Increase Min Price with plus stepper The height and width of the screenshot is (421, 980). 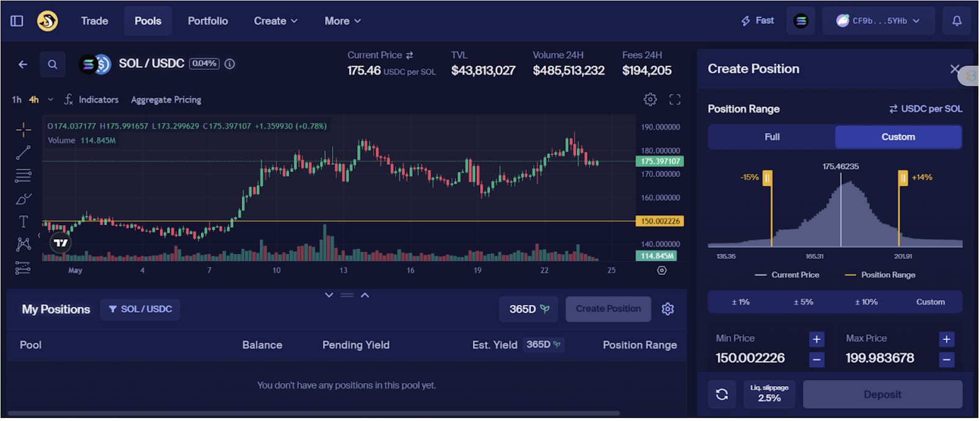pos(816,339)
